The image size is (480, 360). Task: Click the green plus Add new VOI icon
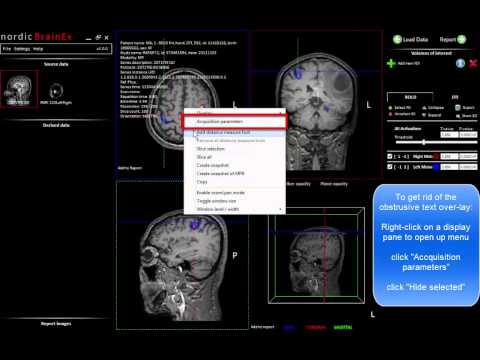[391, 63]
